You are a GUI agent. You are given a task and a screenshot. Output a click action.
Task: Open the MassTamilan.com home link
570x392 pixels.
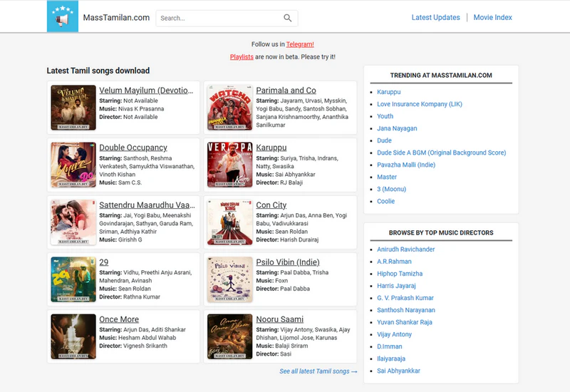tap(116, 17)
